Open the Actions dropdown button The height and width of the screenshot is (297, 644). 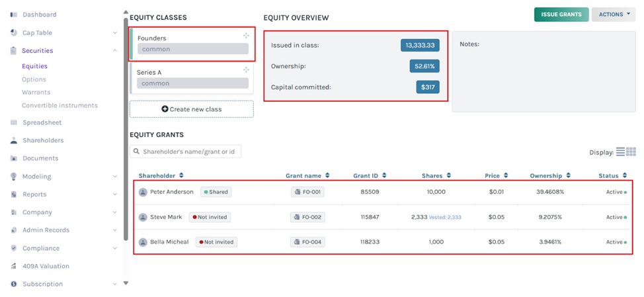coord(614,15)
